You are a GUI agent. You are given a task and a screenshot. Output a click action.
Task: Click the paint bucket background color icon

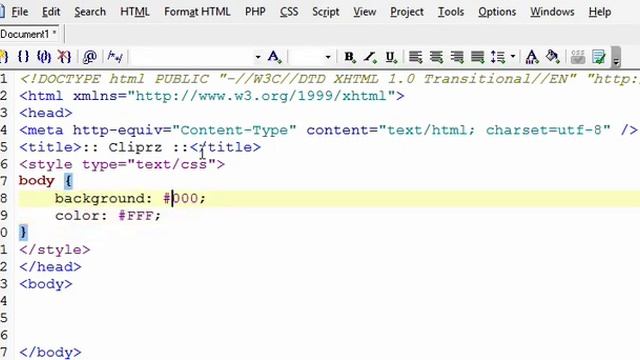click(x=553, y=56)
